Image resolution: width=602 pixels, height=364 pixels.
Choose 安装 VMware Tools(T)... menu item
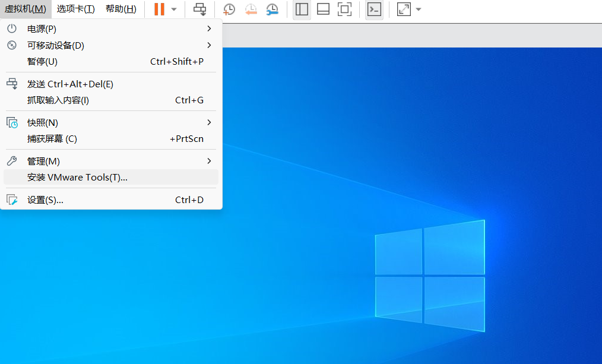tap(111, 178)
